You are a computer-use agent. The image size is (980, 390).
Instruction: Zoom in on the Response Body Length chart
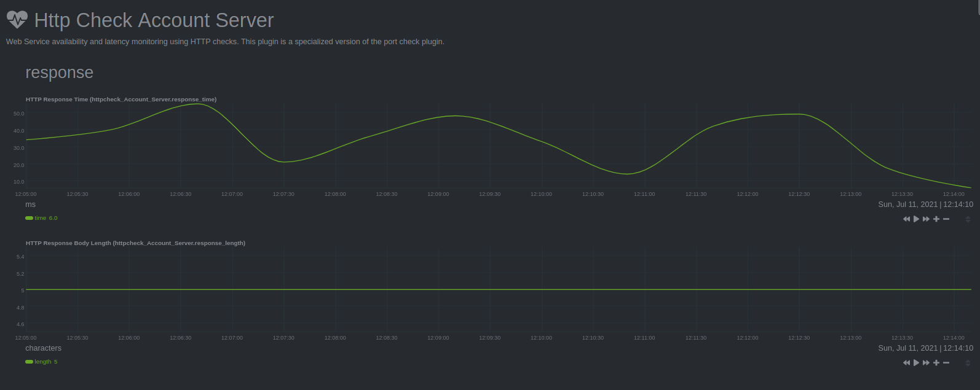click(936, 363)
